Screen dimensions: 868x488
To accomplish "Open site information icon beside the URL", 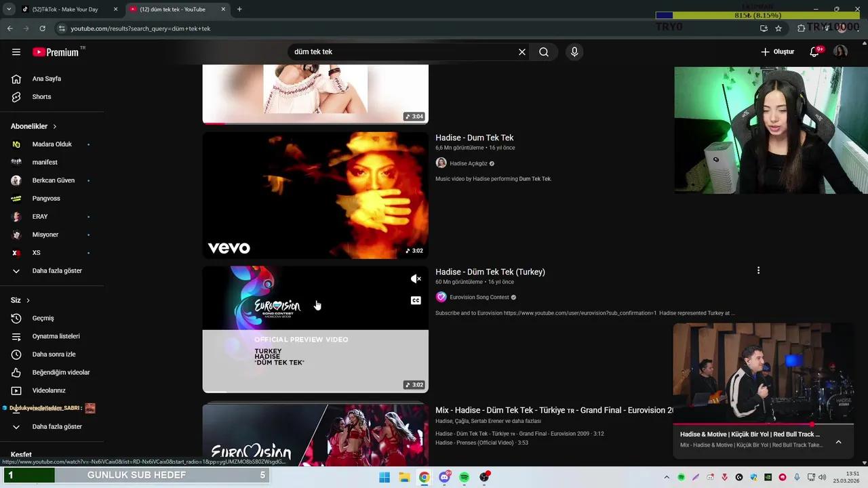I will coord(62,28).
